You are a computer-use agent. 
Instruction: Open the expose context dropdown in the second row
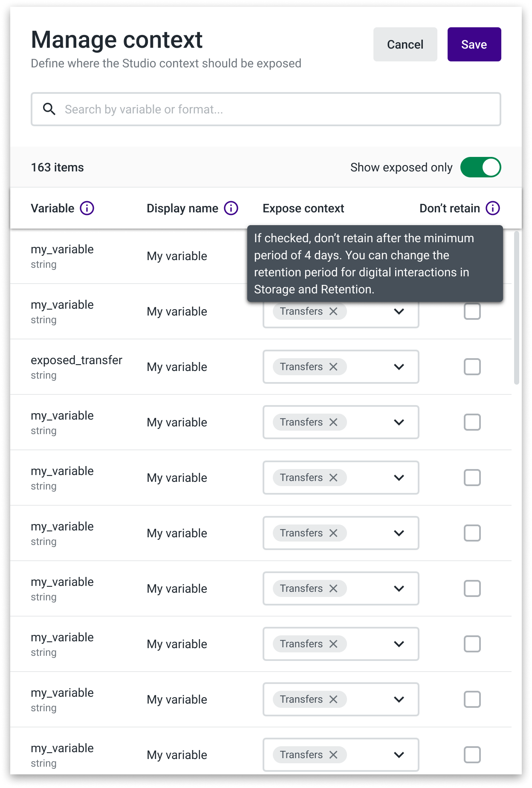399,311
